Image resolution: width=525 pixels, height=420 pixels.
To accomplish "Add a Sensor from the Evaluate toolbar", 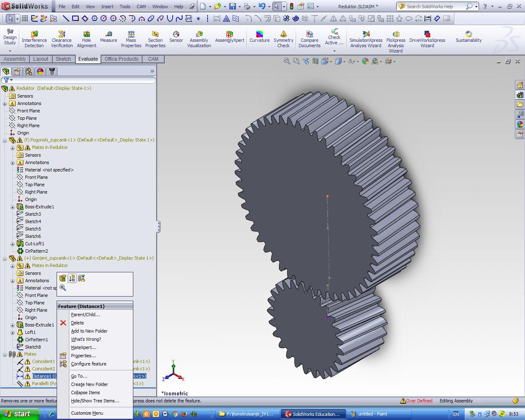I will click(x=176, y=37).
